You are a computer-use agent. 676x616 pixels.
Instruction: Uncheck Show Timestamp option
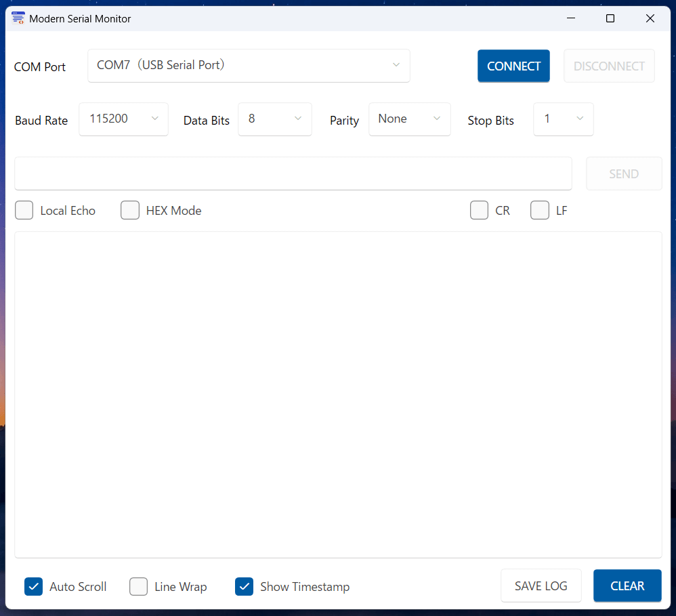(244, 586)
